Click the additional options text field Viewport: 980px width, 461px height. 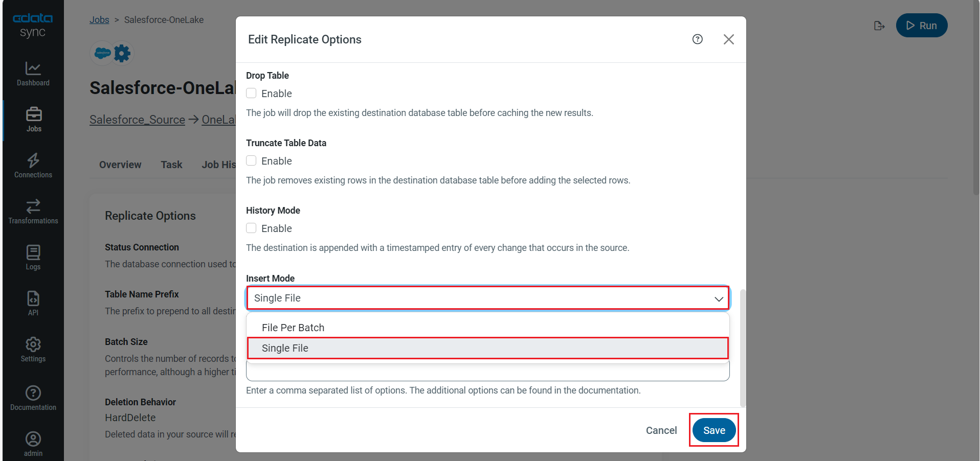coord(488,371)
